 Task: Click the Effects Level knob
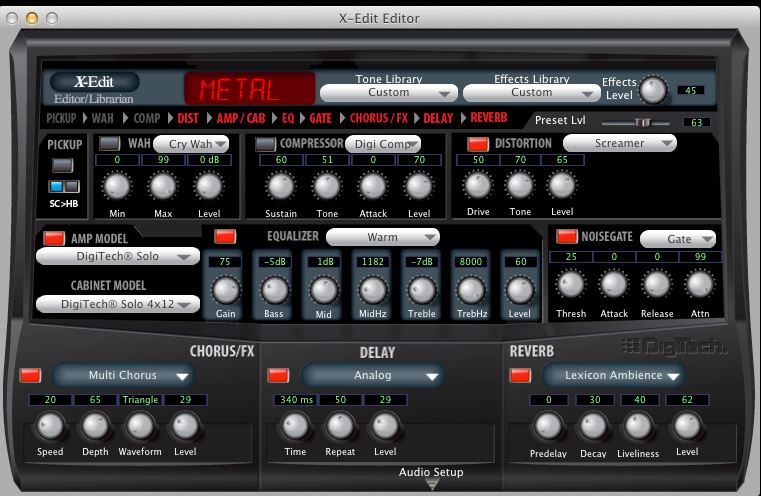[653, 90]
